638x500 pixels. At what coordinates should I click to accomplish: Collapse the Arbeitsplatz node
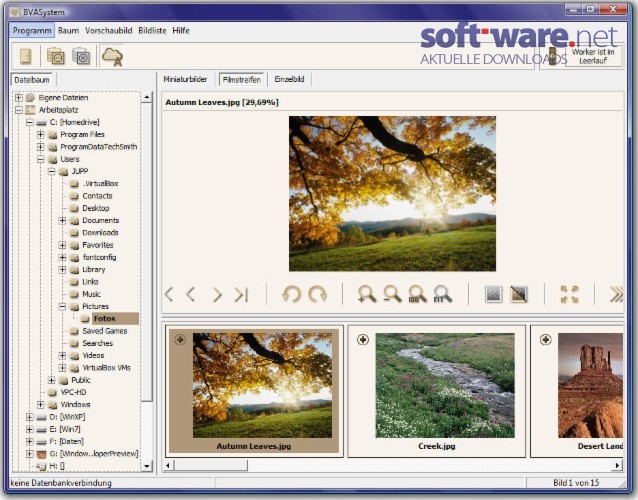(19, 110)
